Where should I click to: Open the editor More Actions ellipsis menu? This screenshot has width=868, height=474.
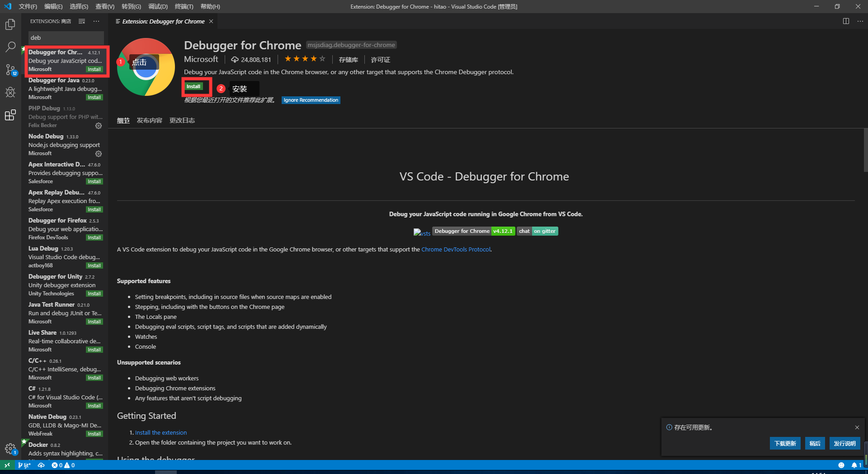click(860, 21)
